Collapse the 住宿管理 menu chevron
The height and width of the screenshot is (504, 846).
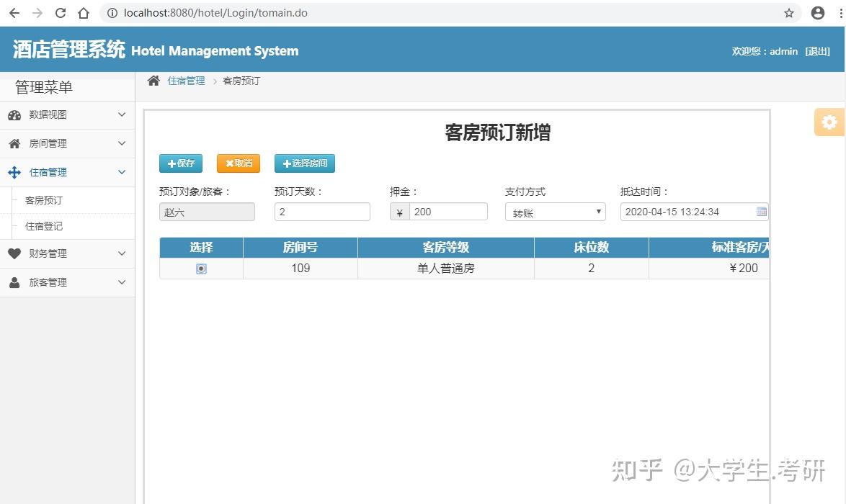coord(122,173)
